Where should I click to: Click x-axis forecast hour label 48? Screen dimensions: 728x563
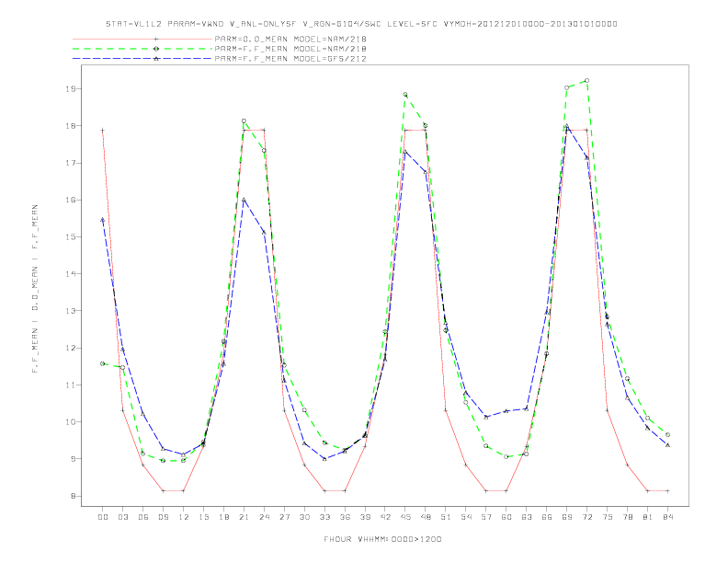pyautogui.click(x=426, y=517)
